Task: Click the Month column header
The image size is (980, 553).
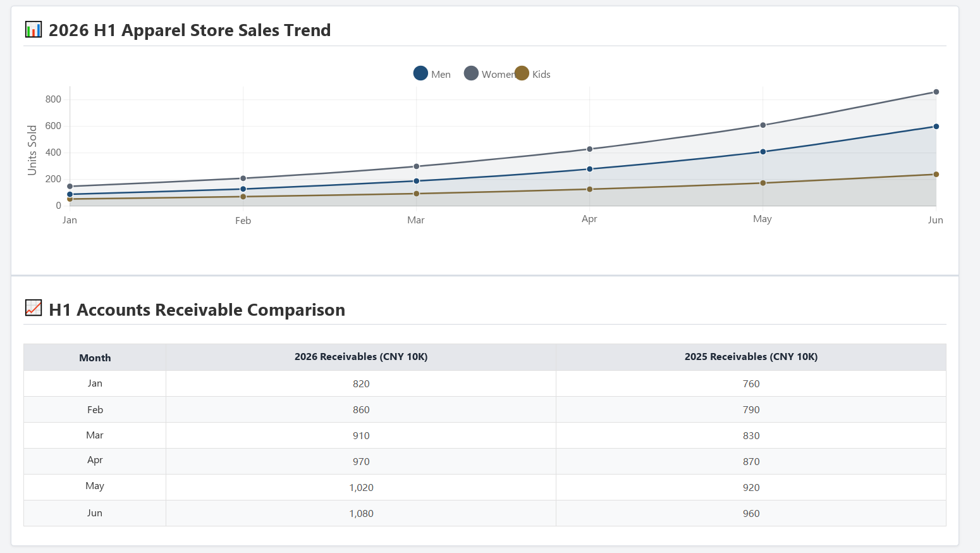Action: tap(95, 357)
